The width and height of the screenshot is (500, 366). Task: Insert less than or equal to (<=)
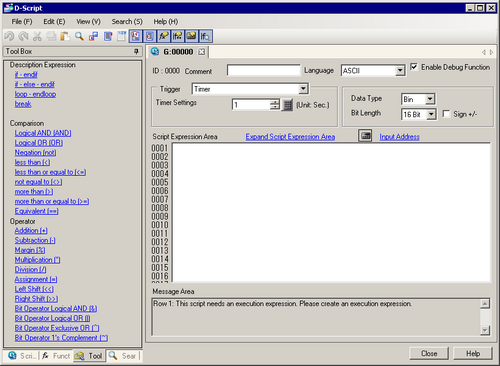tap(50, 172)
